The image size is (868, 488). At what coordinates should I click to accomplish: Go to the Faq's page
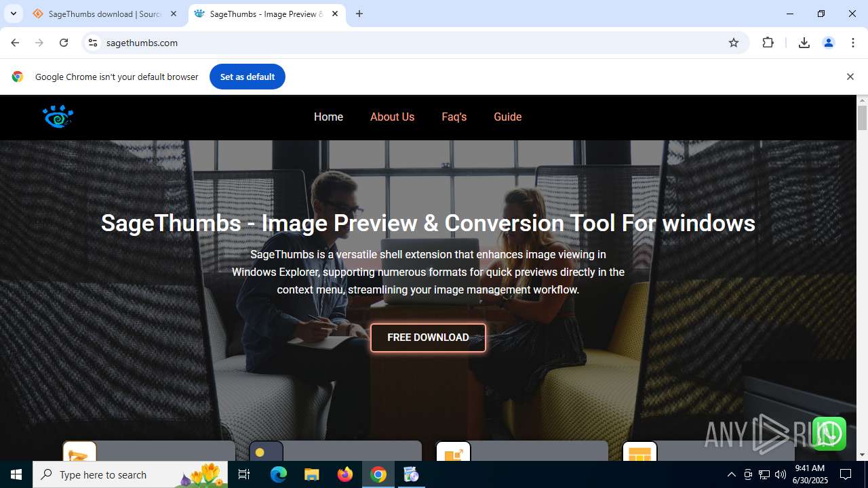point(454,117)
